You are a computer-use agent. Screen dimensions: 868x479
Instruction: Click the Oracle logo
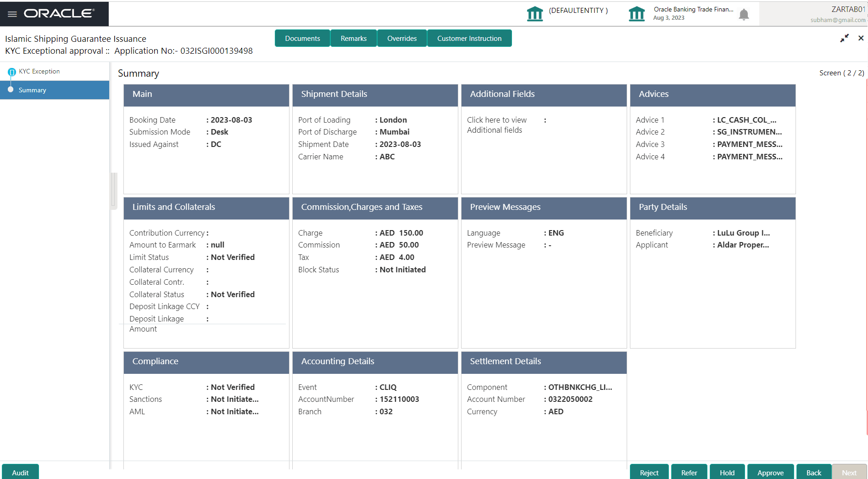tap(60, 13)
